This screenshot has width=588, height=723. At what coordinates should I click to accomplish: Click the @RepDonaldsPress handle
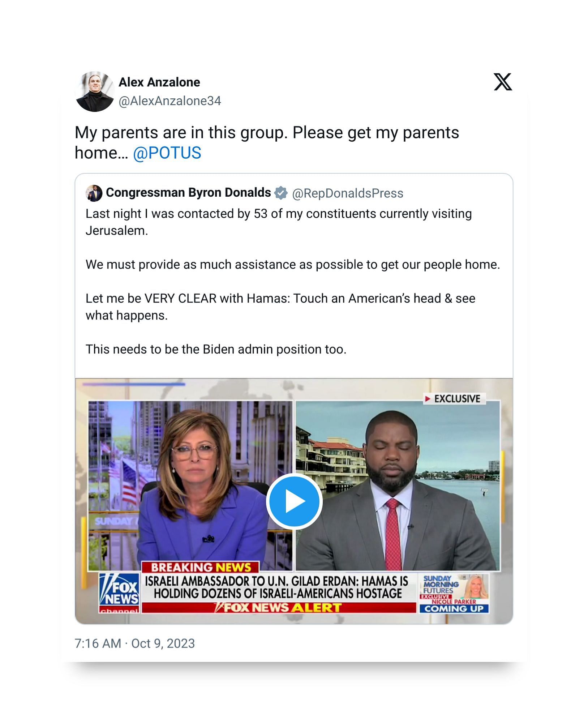[x=348, y=193]
